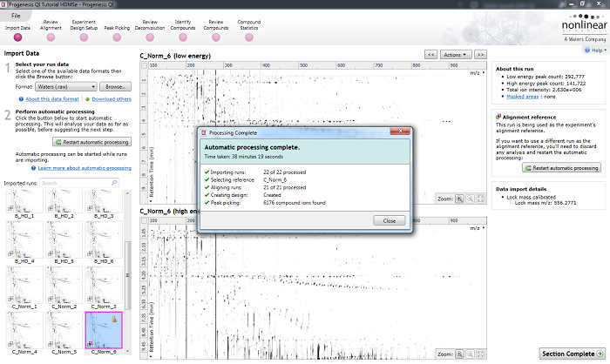Click the imported runs vertical scrollbar thumb

(x=127, y=275)
